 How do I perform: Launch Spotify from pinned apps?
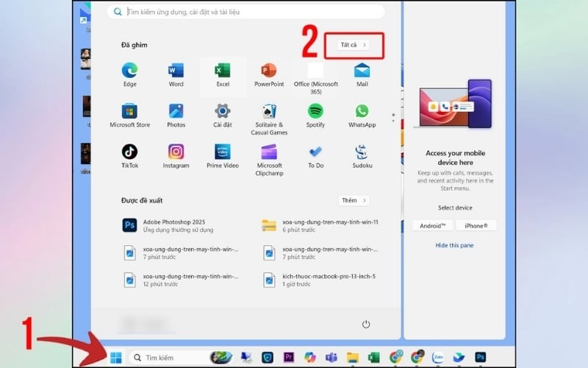coord(315,116)
